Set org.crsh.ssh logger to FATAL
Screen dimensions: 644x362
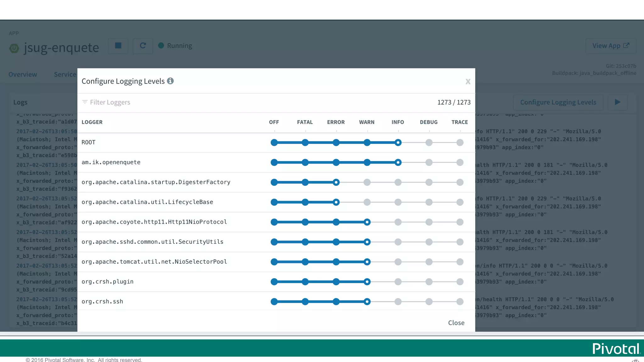(x=305, y=302)
